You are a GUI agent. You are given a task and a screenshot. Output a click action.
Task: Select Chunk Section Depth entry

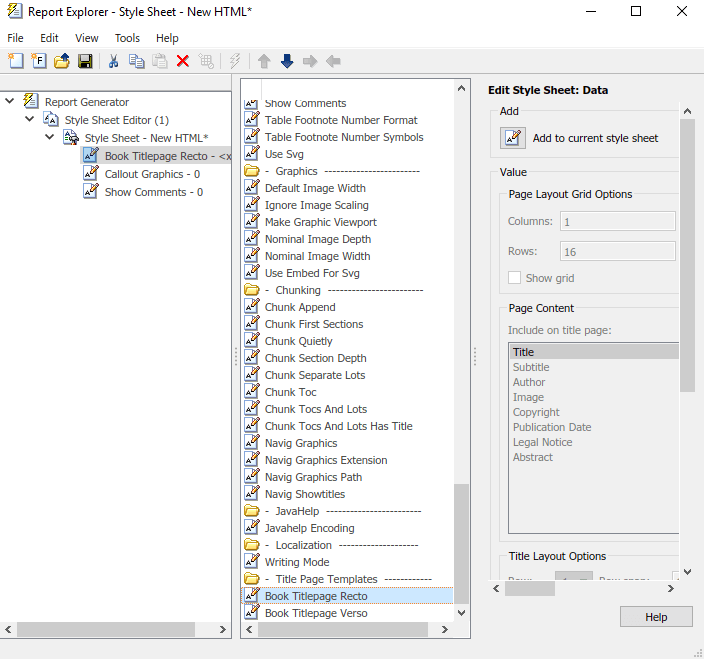316,358
